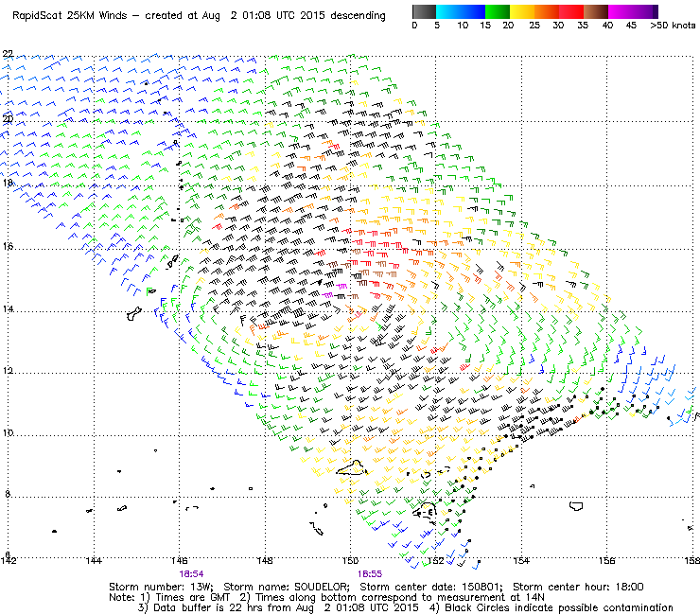The width and height of the screenshot is (700, 615).
Task: Click the longitude label 150
Action: [x=350, y=561]
